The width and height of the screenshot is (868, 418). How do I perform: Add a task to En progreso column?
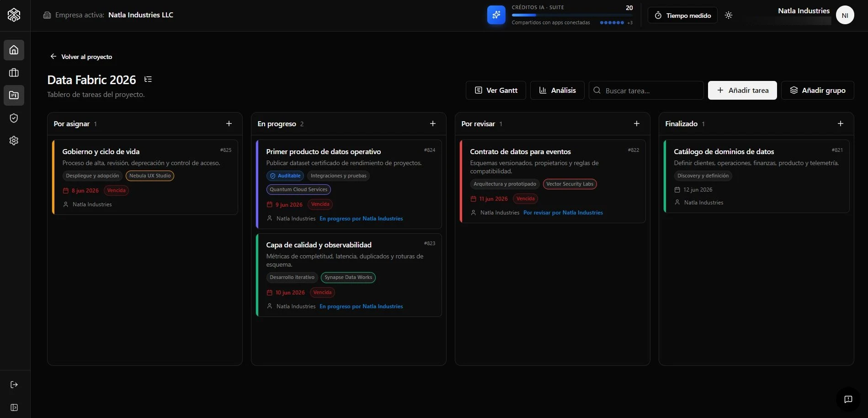pyautogui.click(x=433, y=123)
